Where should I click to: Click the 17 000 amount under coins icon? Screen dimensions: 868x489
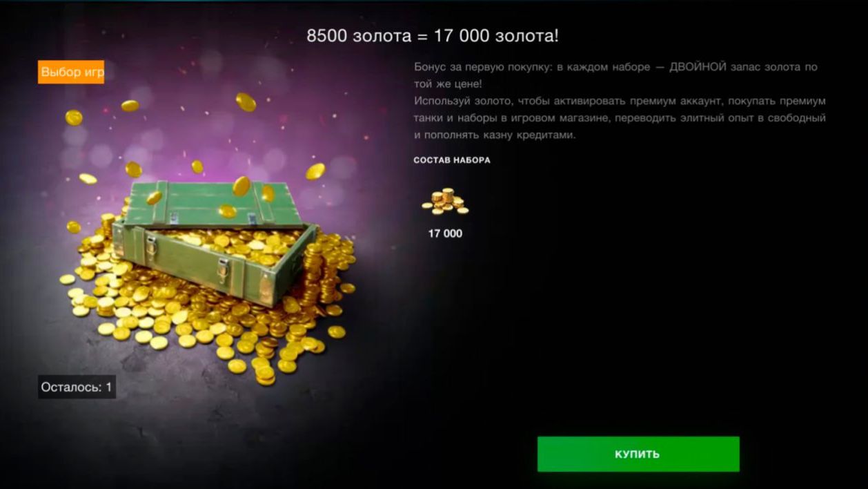click(x=445, y=233)
